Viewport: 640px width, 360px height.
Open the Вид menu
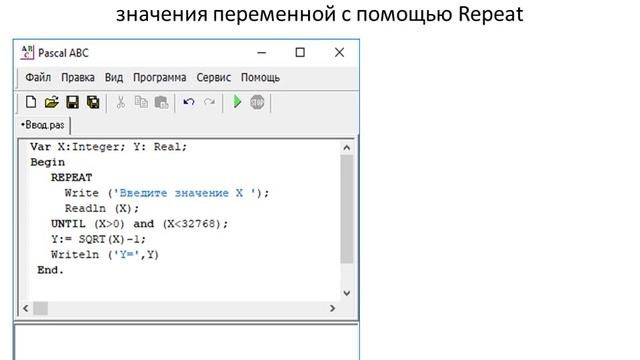114,78
